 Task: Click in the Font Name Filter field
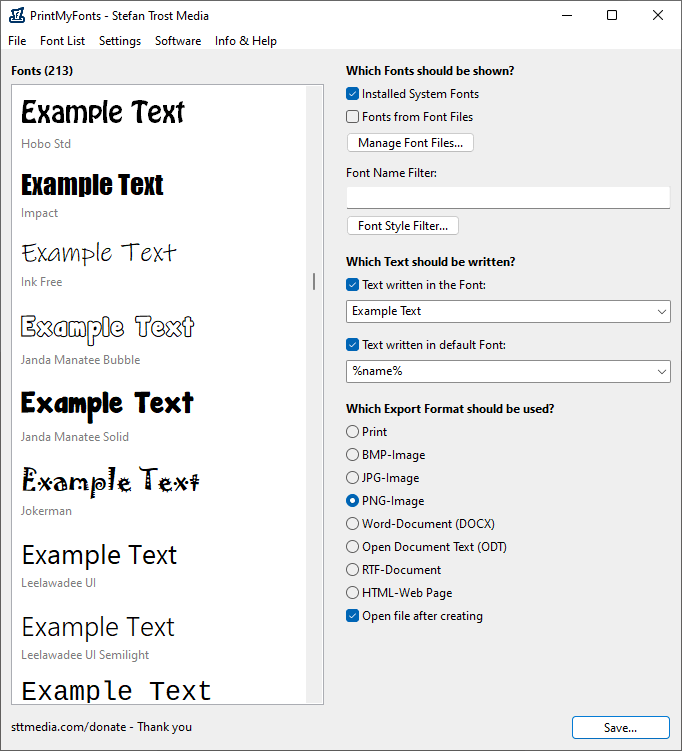(508, 197)
